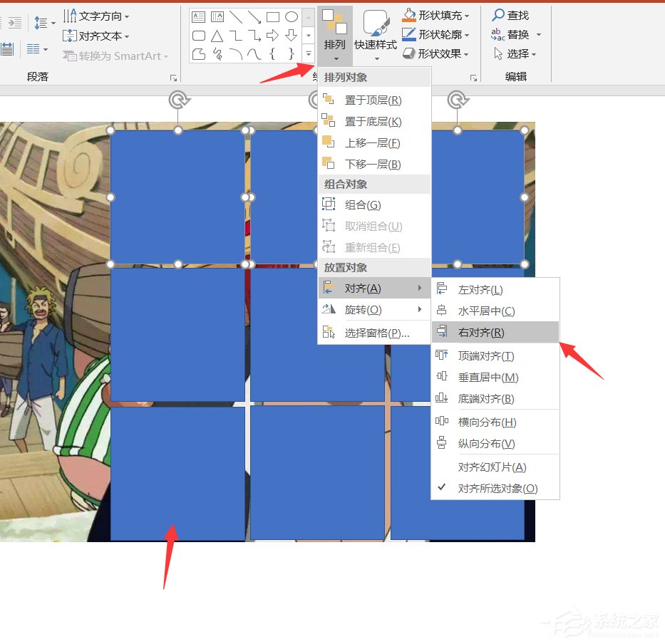Click the bottom-left blue rectangle
Screen dimensions: 665x644
pyautogui.click(x=177, y=474)
